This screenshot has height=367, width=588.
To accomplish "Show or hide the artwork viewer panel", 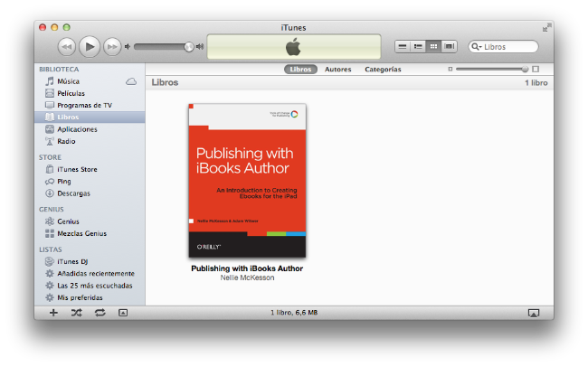I will tap(123, 312).
